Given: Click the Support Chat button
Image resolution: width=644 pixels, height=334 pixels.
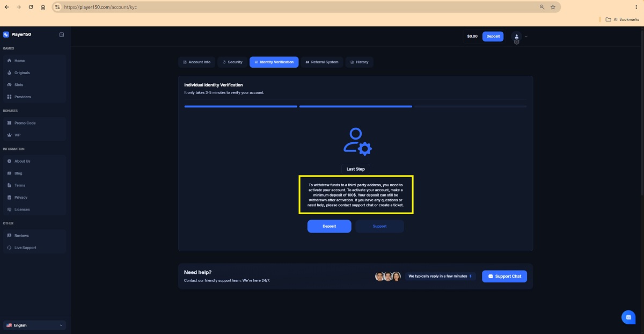Looking at the screenshot, I should (x=504, y=276).
